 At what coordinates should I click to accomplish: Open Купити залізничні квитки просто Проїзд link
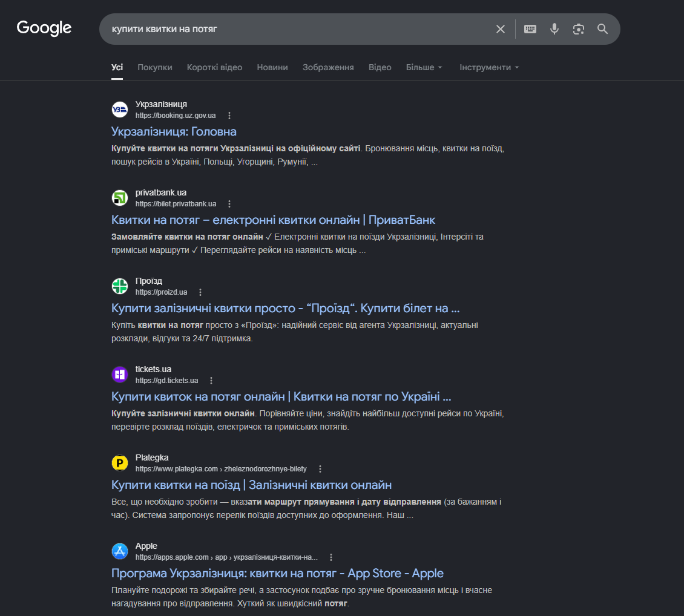[x=285, y=308]
